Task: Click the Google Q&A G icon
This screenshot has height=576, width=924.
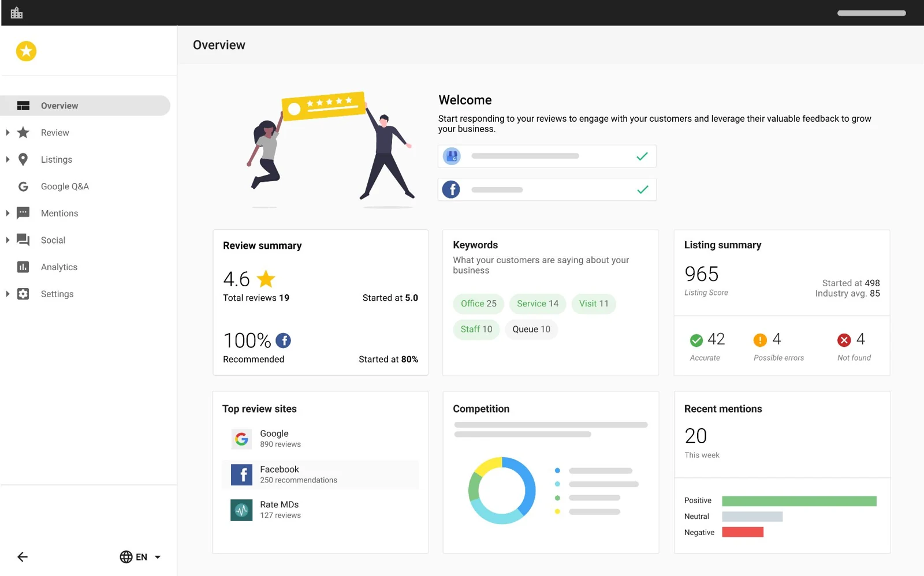Action: click(x=23, y=186)
